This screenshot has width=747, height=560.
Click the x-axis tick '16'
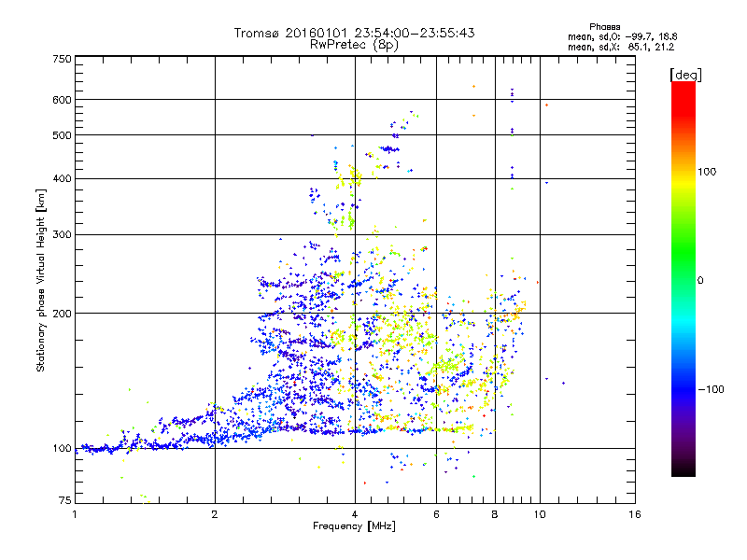tap(635, 514)
